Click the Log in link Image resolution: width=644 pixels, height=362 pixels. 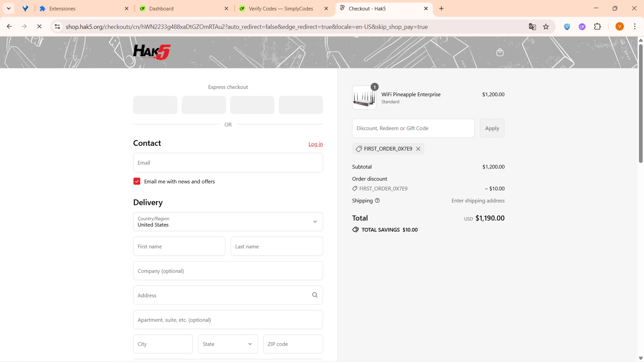point(316,144)
